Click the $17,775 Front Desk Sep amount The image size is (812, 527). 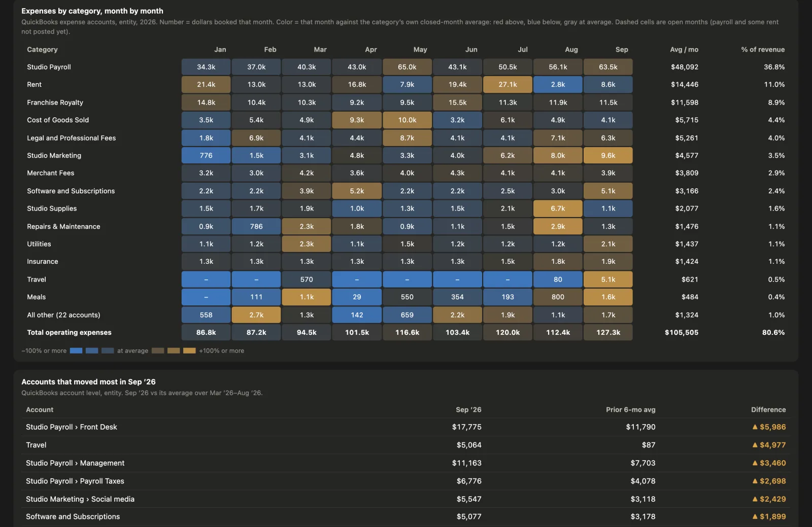[467, 427]
